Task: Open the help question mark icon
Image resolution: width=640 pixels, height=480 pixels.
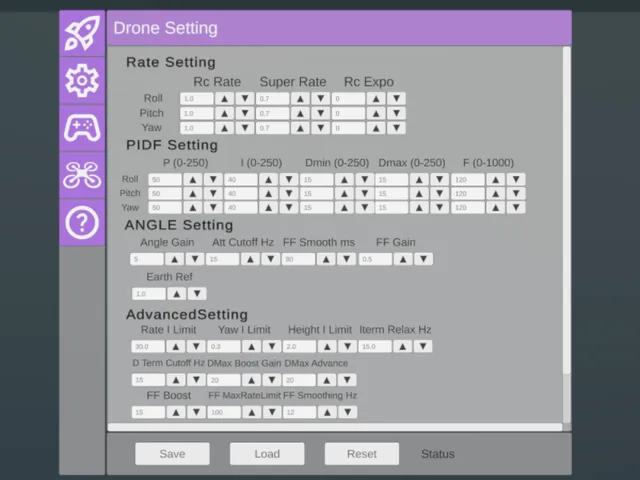Action: tap(82, 222)
